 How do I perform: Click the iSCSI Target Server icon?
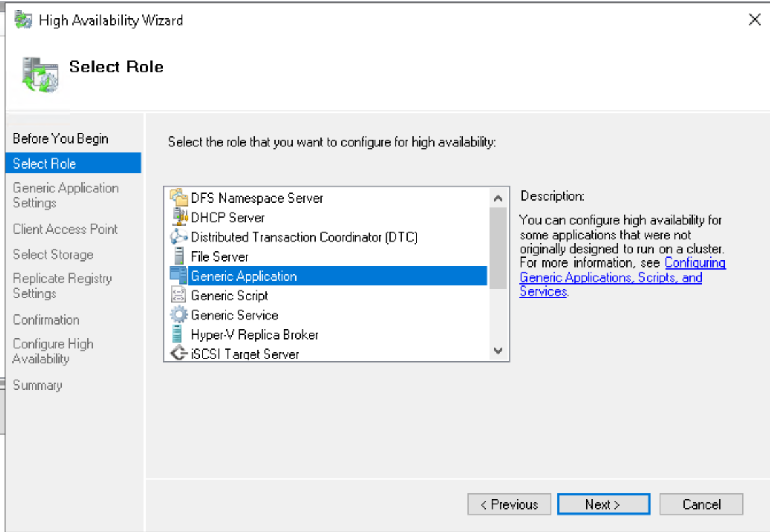point(179,354)
